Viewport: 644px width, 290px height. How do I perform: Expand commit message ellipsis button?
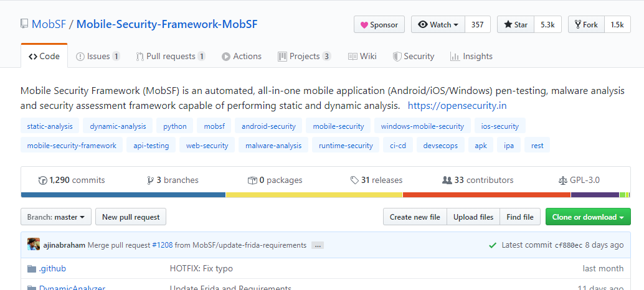tap(318, 245)
